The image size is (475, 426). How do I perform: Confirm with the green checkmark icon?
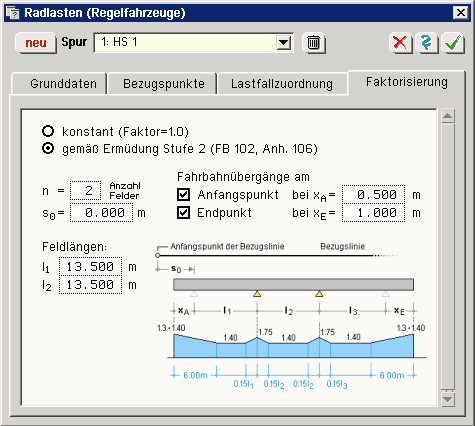(453, 43)
